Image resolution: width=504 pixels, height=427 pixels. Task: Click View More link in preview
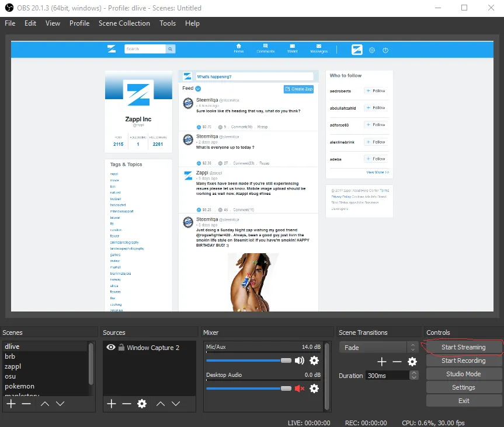tap(377, 173)
